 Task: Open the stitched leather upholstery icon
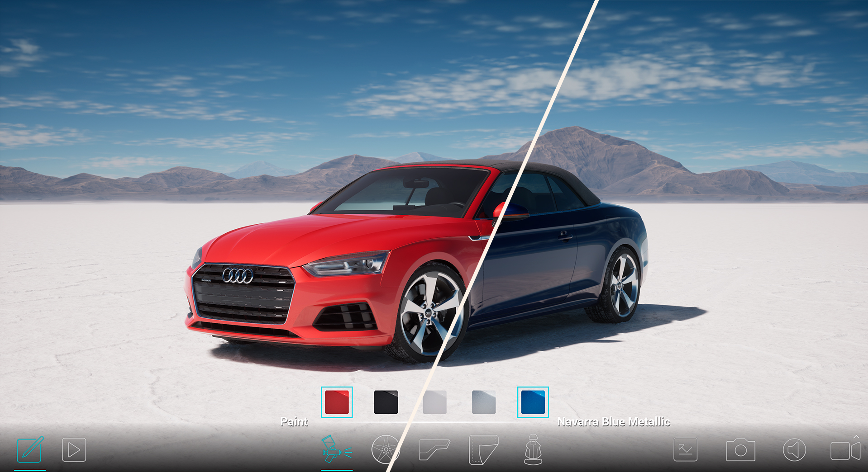[x=483, y=449]
